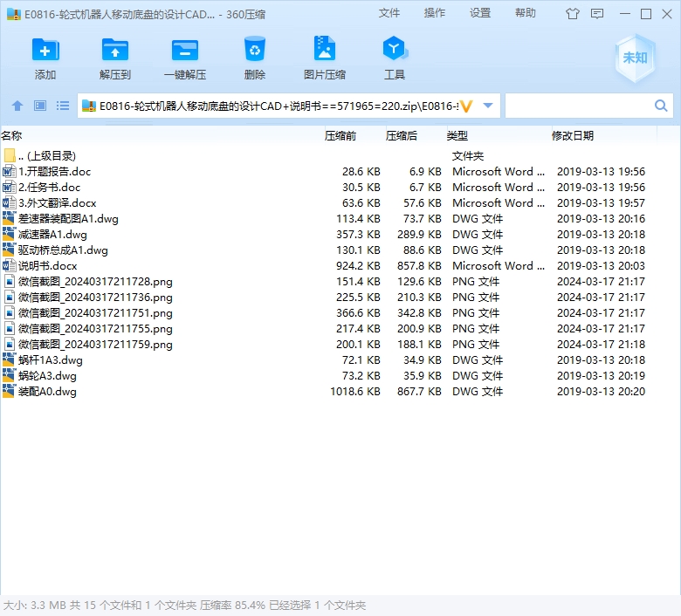
Task: Select 微信截图_20240317211751.png in the list
Action: point(95,312)
